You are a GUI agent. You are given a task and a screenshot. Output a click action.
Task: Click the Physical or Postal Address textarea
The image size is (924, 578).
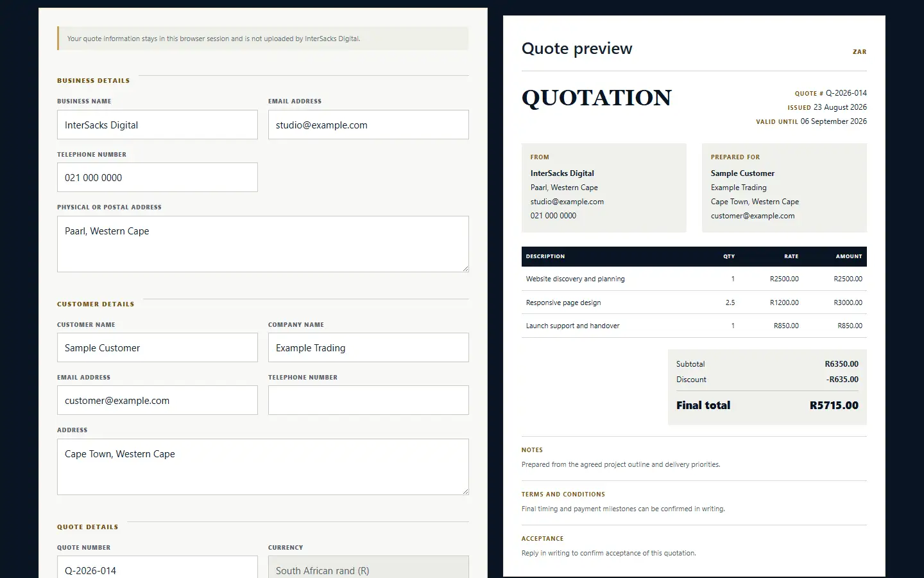(263, 244)
